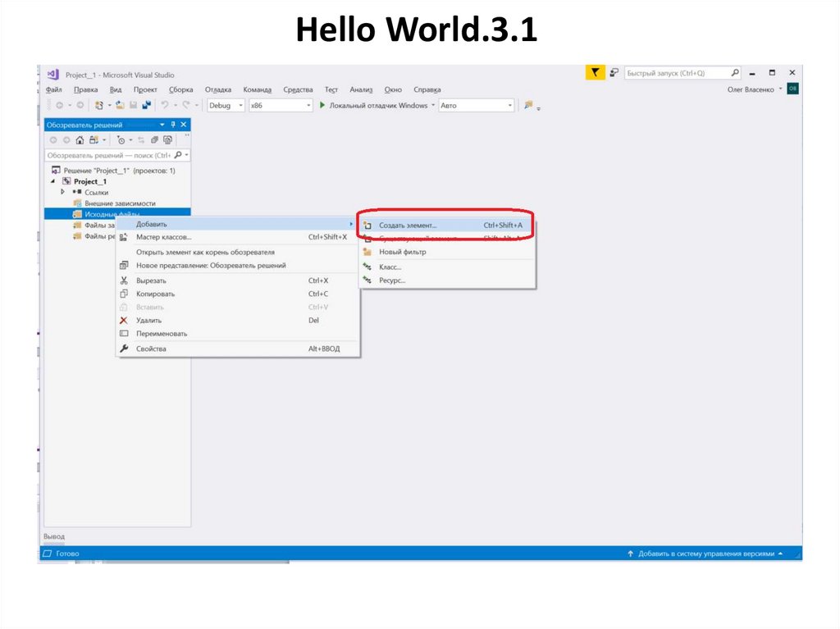Click the red X Удалить icon

tap(123, 320)
